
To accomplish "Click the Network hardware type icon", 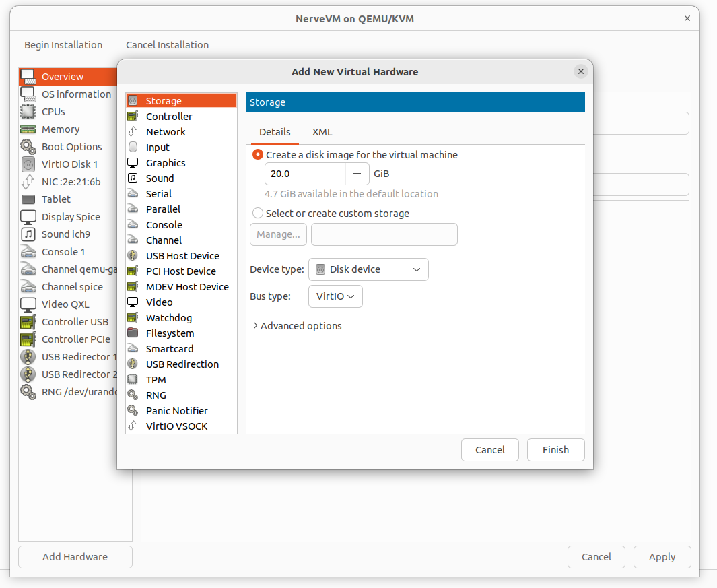I will (133, 132).
